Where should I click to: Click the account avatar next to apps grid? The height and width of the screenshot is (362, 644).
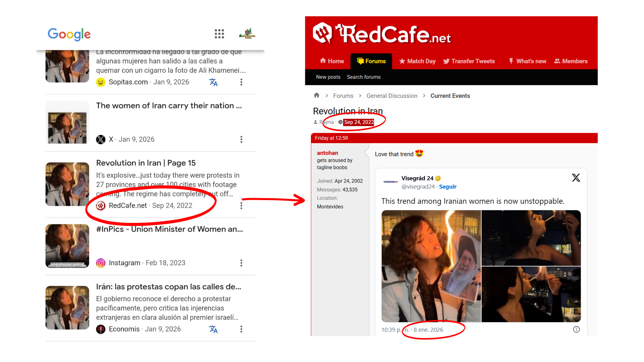(x=247, y=34)
